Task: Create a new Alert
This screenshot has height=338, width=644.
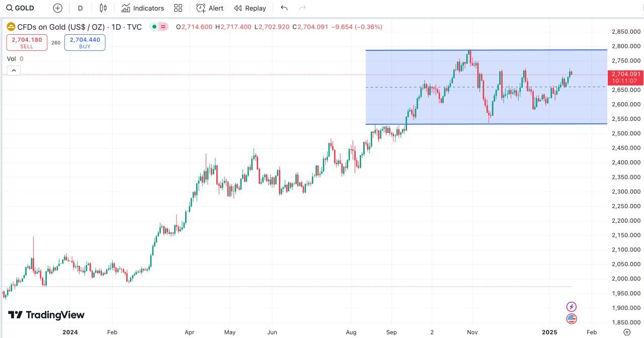Action: (x=210, y=8)
